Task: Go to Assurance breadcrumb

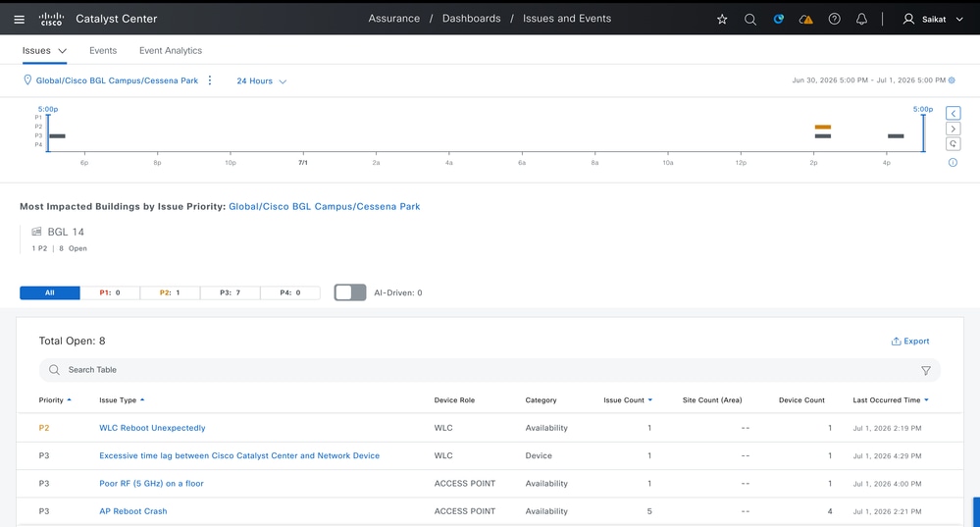Action: pos(393,19)
